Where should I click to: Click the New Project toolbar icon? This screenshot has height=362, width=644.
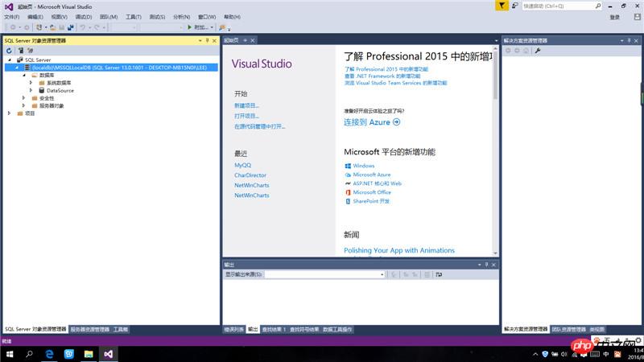coord(39,27)
